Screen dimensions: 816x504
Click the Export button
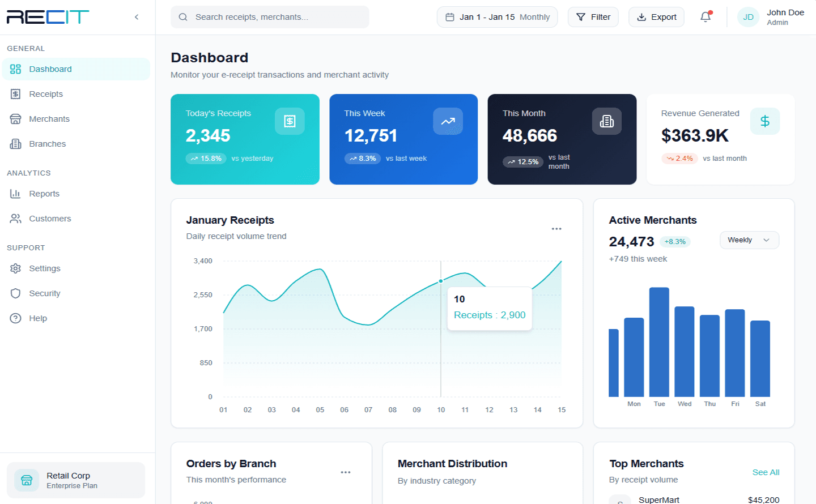pyautogui.click(x=656, y=17)
